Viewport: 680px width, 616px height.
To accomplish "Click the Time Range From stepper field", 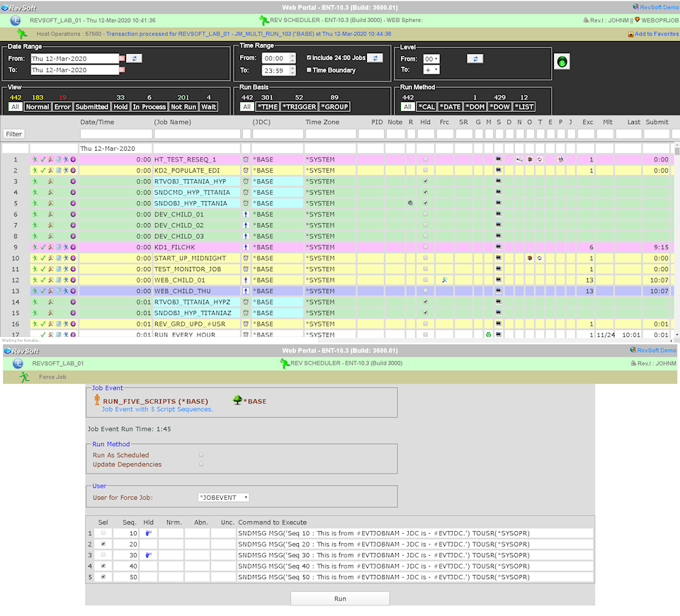I will 278,58.
